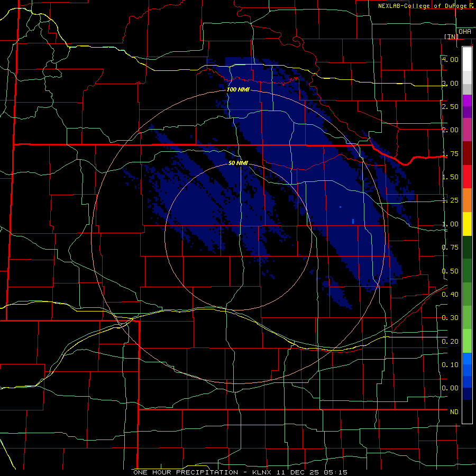Select the 1.50 legend value
This screenshot has height=476, width=476.
click(x=450, y=177)
